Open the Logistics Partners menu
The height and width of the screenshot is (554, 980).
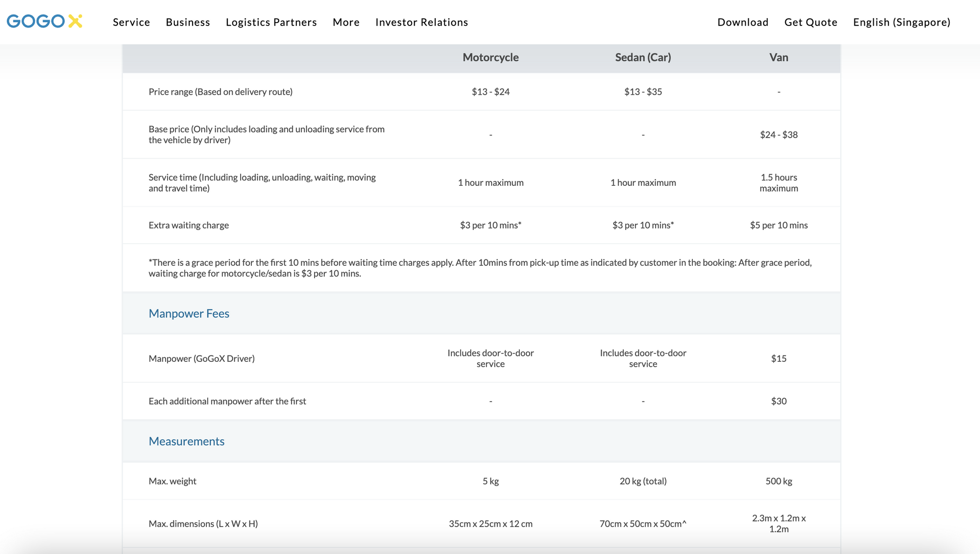(x=271, y=22)
